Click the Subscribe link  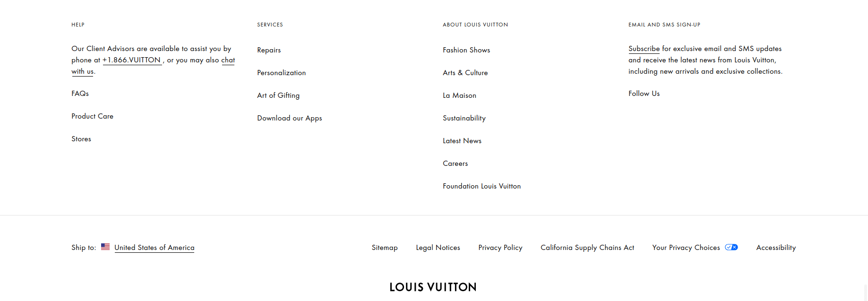tap(644, 49)
